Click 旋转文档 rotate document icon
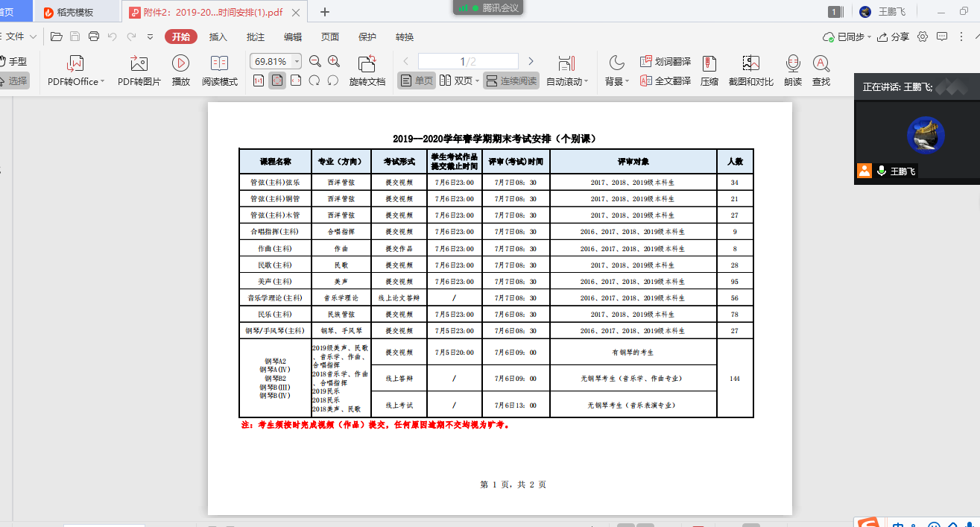980x527 pixels. click(367, 64)
